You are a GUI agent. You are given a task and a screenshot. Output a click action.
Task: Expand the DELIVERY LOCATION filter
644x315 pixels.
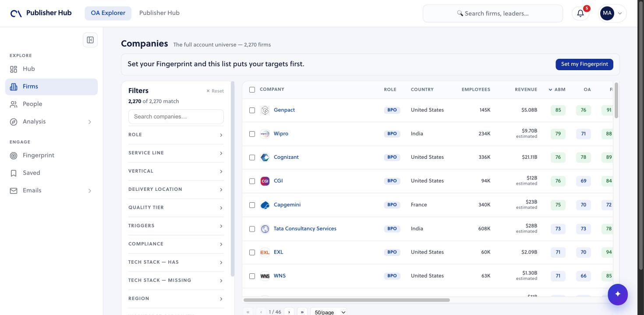click(x=176, y=190)
